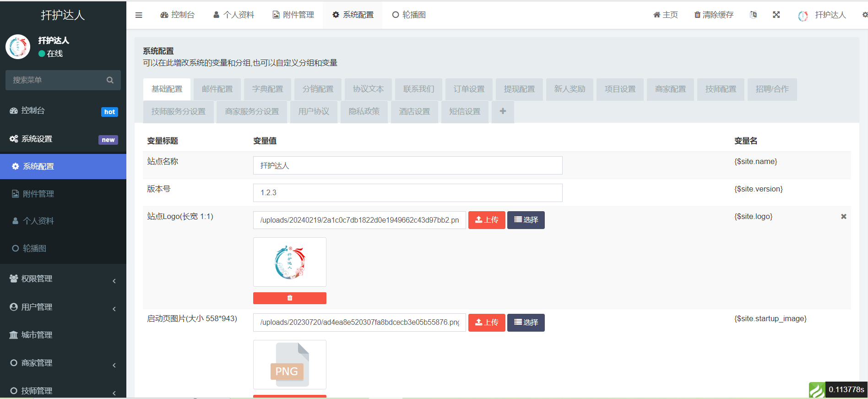This screenshot has width=868, height=399.
Task: Click the home icon labeled 主页
Action: tap(665, 15)
